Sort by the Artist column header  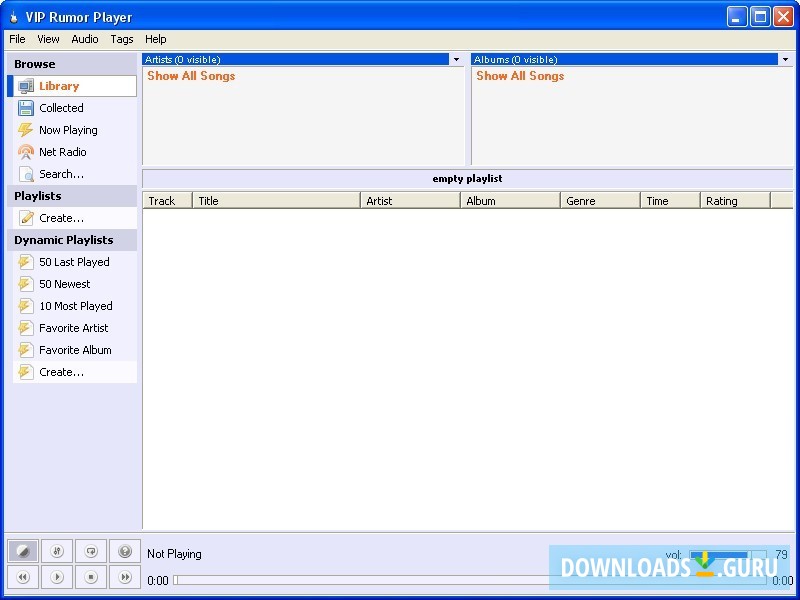pyautogui.click(x=411, y=201)
